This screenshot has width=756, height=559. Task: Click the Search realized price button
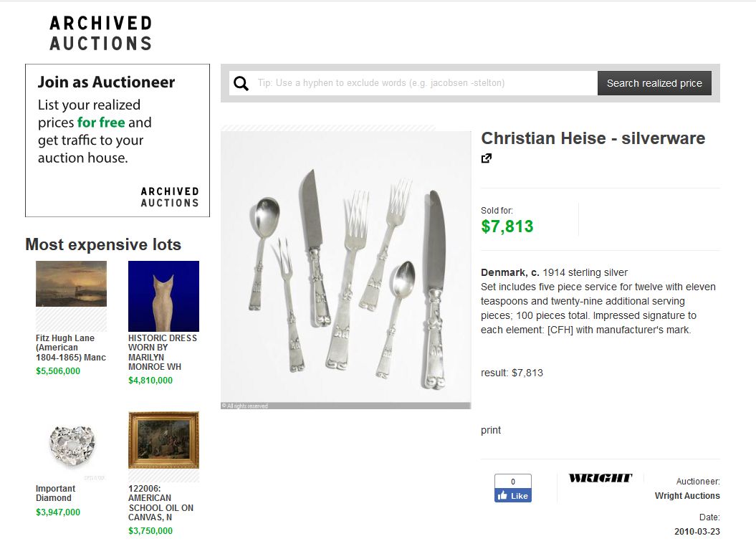click(654, 83)
